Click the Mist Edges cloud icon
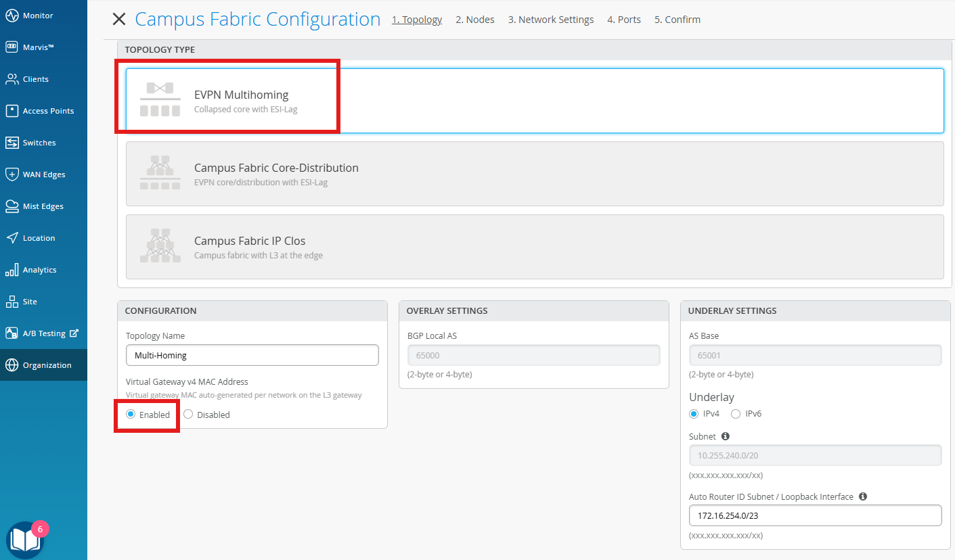 click(x=12, y=206)
